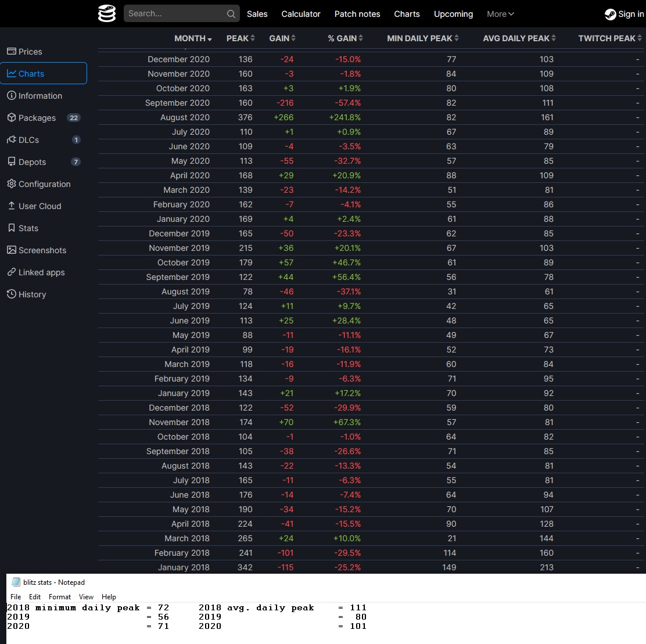Click the December 2020 month cell

coord(178,59)
